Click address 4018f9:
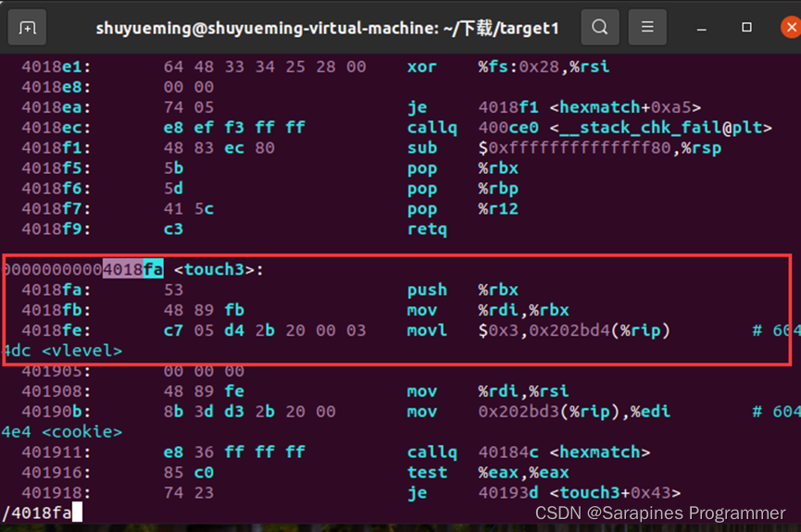Screen dimensions: 801x532 click(56, 229)
